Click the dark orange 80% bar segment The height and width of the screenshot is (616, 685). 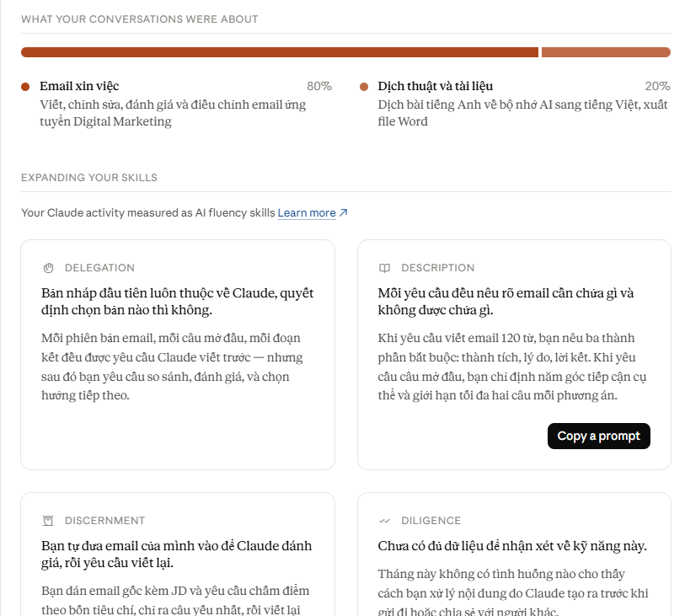pyautogui.click(x=280, y=52)
